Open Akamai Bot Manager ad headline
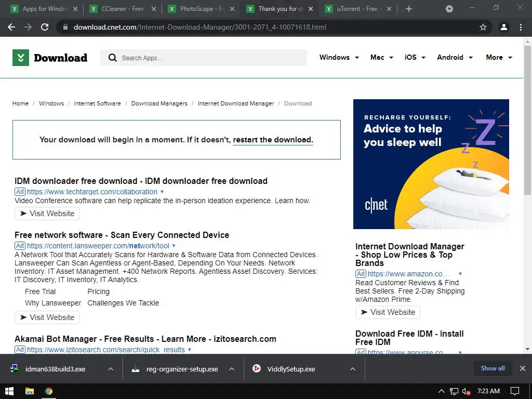 coord(145,339)
